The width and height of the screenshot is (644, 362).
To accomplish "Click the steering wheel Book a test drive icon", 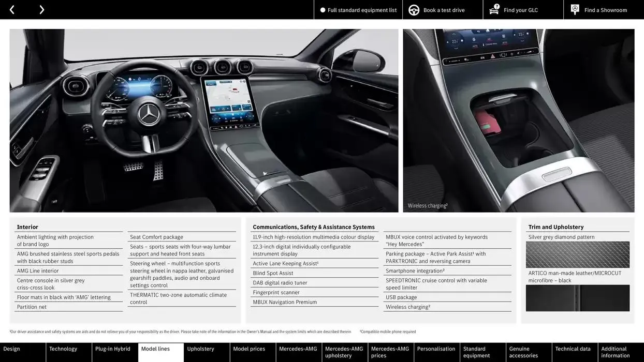I will tap(413, 9).
